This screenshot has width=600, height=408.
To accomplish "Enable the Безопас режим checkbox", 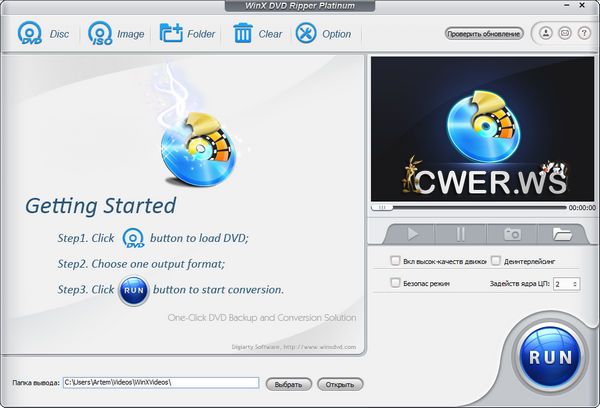I will [x=395, y=283].
